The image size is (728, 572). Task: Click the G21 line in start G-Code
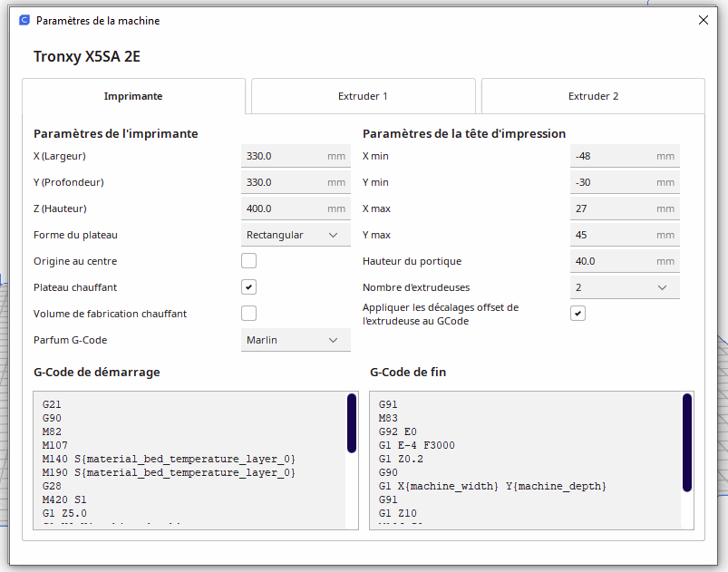pos(52,404)
